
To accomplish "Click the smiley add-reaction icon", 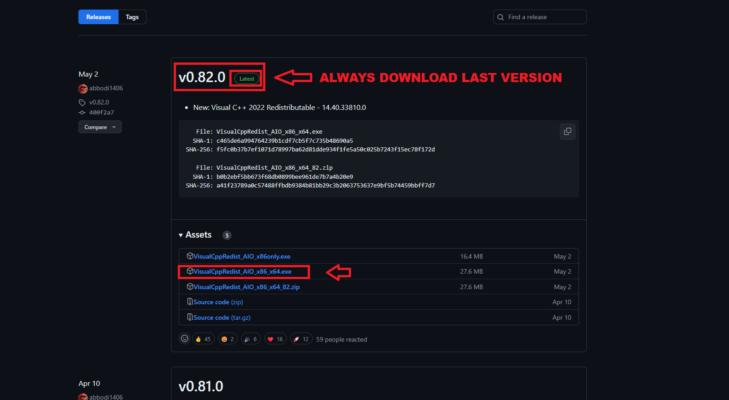I will [184, 339].
